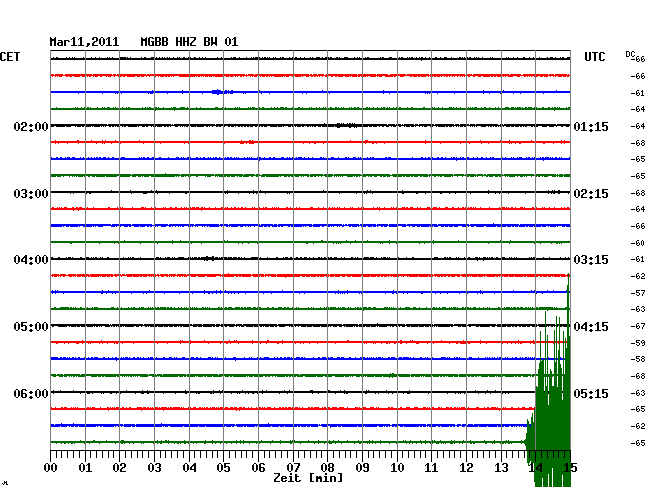Select the 06:00 CET time label
650x494 pixels.
tap(31, 393)
